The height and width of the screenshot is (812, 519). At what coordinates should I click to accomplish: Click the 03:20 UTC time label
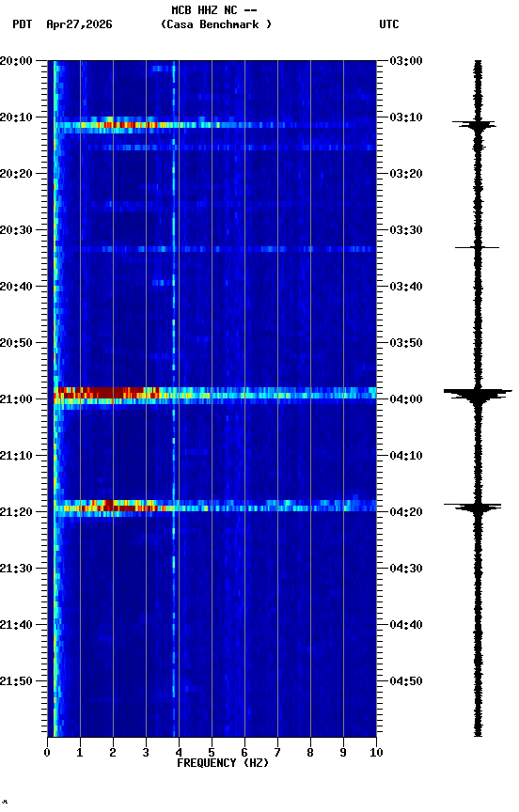[x=406, y=174]
